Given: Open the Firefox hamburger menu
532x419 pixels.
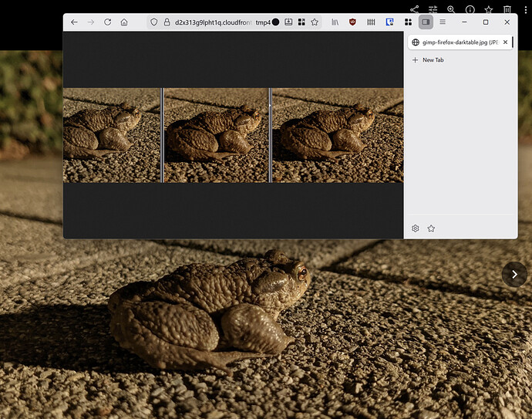Looking at the screenshot, I should point(443,22).
